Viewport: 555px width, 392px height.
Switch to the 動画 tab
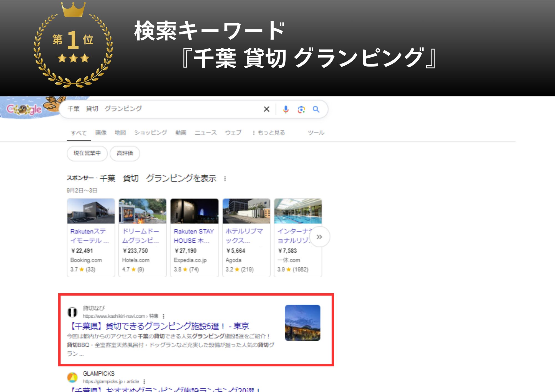181,133
